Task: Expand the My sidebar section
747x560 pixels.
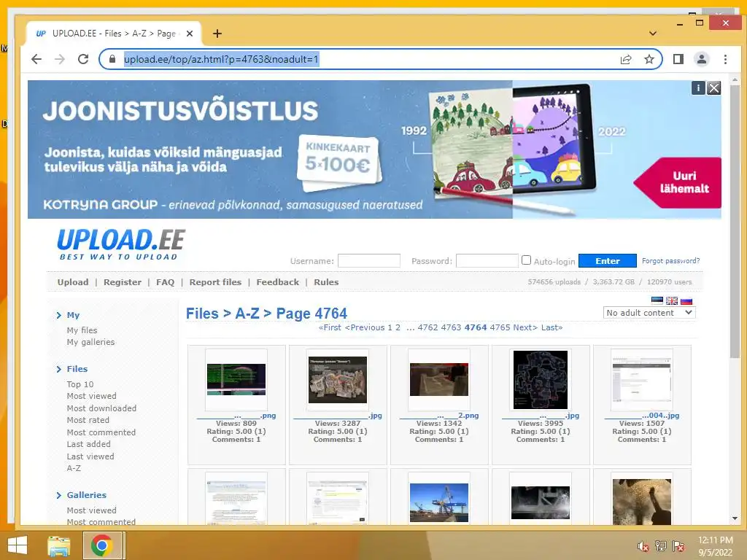Action: (x=73, y=315)
